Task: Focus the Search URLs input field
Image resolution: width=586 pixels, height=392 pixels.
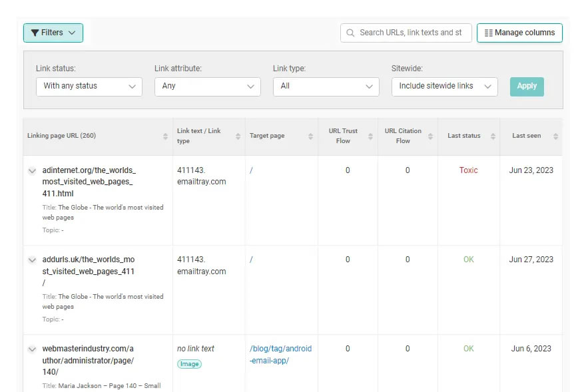Action: tap(406, 33)
